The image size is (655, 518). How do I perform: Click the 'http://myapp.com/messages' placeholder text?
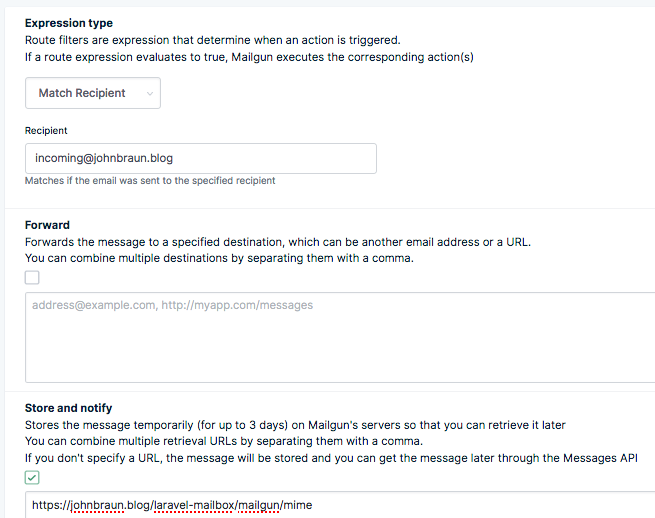(x=237, y=305)
